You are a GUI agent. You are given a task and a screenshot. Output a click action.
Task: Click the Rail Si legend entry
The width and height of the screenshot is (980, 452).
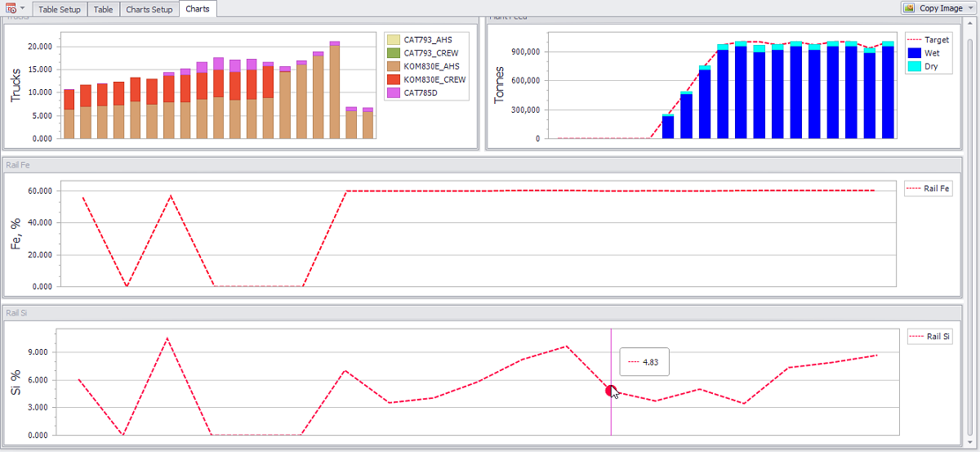pos(930,337)
